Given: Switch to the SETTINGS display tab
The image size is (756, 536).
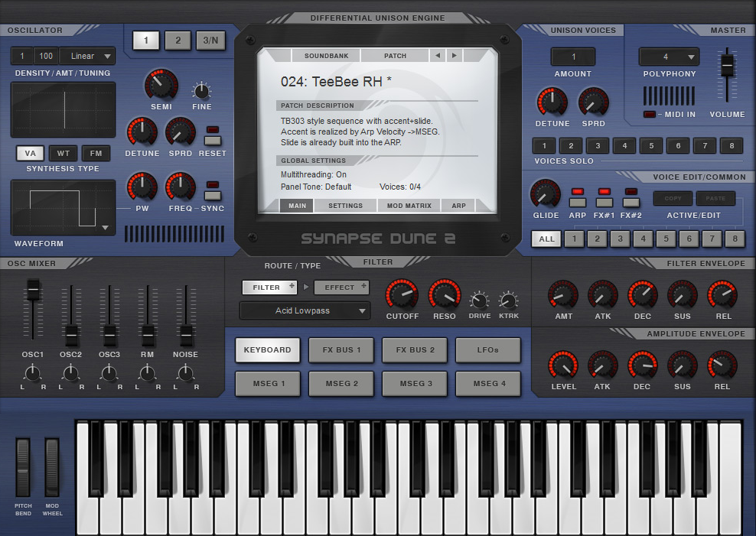Looking at the screenshot, I should coord(345,206).
